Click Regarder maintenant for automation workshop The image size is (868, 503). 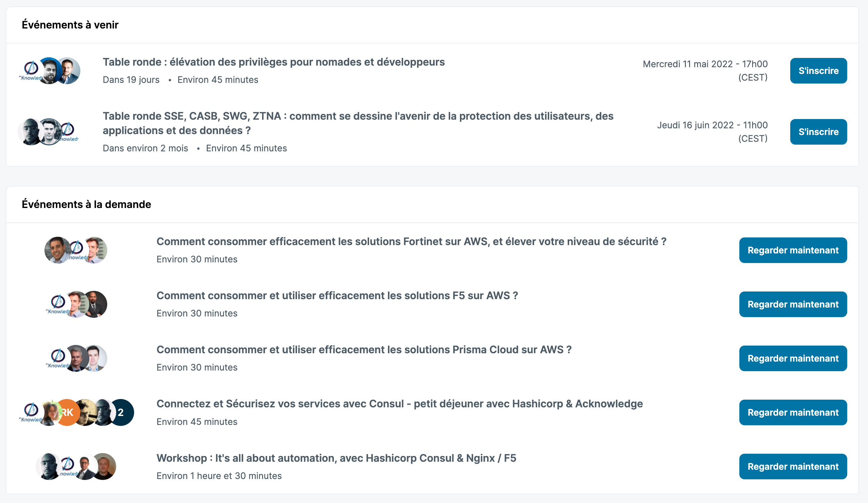click(x=793, y=467)
